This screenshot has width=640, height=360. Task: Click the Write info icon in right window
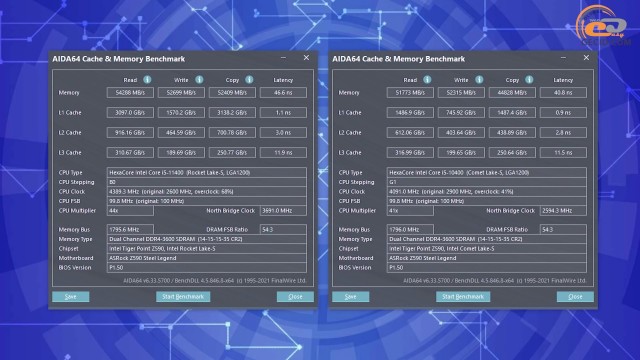click(479, 80)
